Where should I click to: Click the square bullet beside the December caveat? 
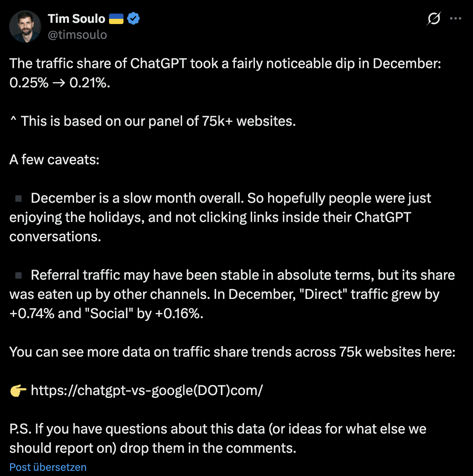coord(18,197)
